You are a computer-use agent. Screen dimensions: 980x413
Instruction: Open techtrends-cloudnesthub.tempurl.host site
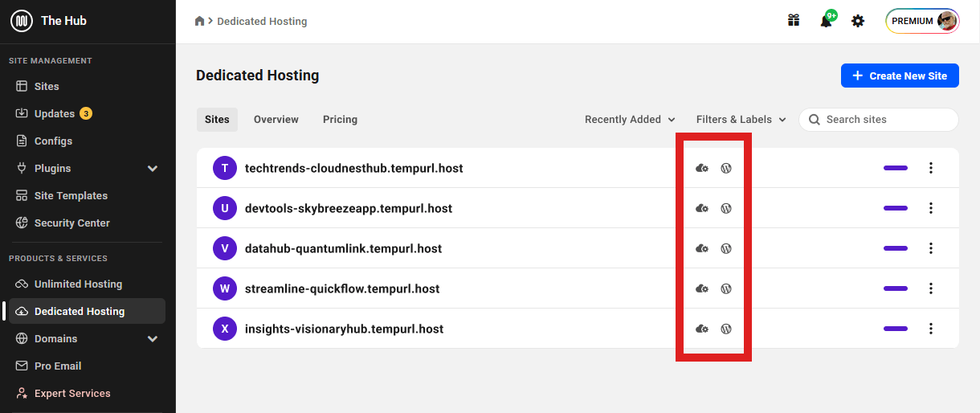click(353, 168)
